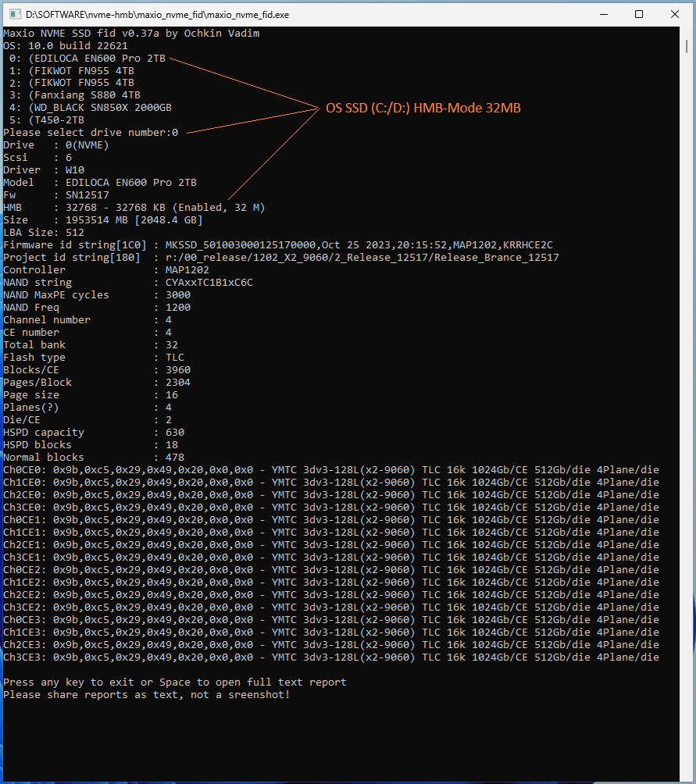Click the Project id string line
The width and height of the screenshot is (696, 784).
[x=281, y=258]
